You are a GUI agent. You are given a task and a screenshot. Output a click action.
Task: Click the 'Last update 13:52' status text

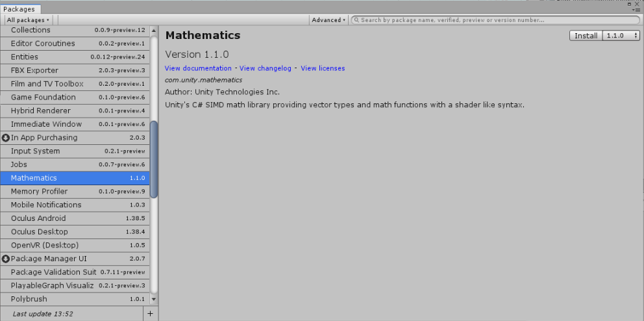point(43,314)
